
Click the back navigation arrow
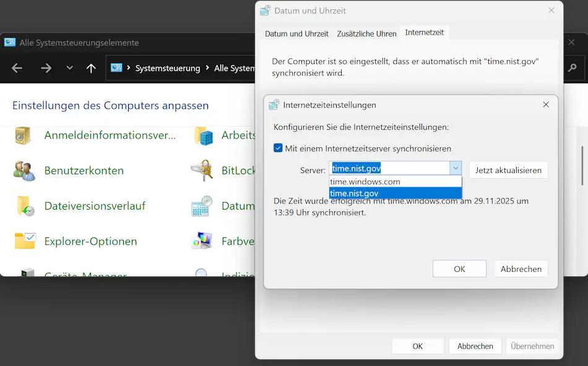point(17,68)
